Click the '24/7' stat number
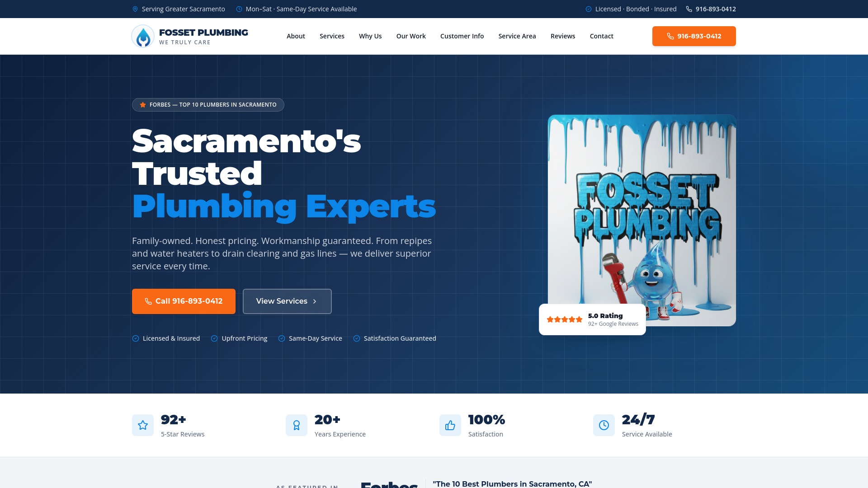Screen dimensions: 868x488 638,420
